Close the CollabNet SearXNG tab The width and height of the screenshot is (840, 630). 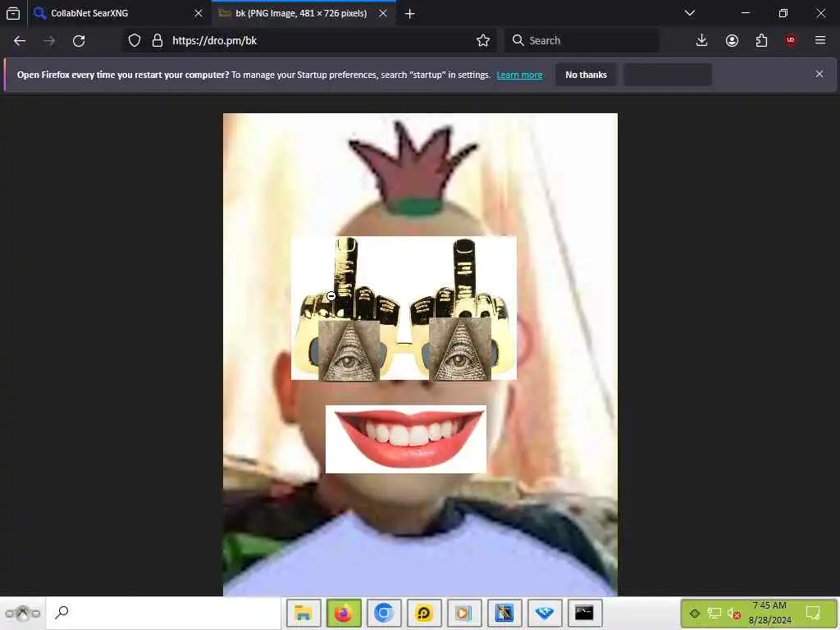tap(199, 13)
